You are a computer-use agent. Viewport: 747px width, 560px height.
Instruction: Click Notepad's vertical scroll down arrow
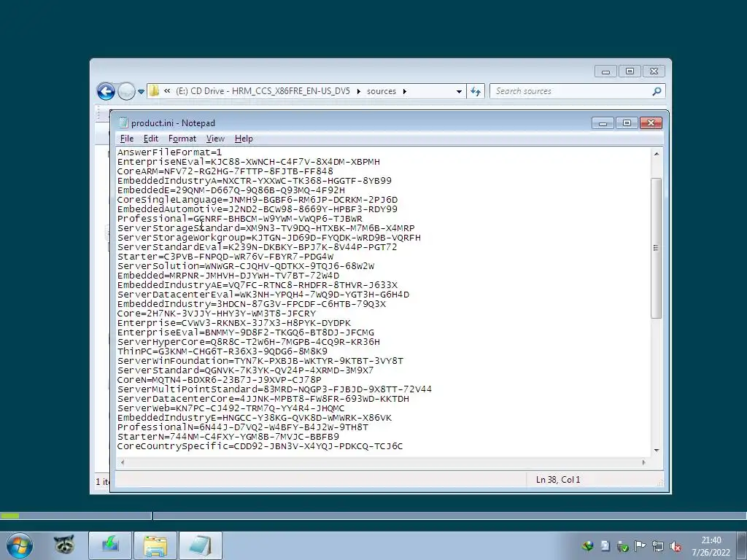[657, 450]
